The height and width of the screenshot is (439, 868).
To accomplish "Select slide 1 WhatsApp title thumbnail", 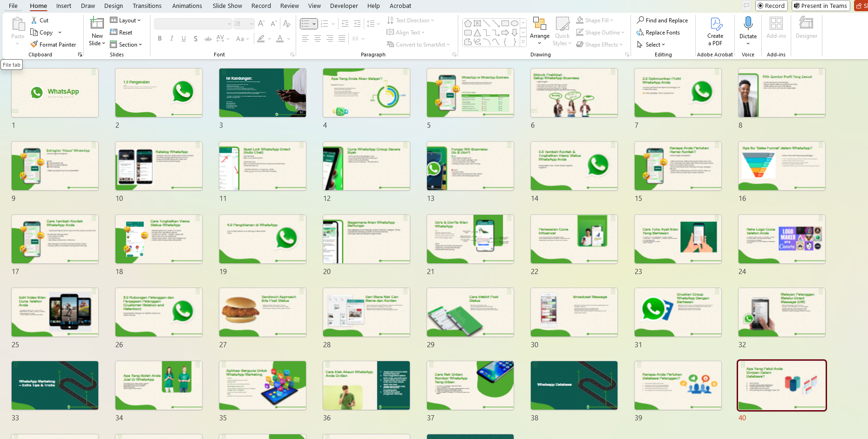I will click(55, 93).
